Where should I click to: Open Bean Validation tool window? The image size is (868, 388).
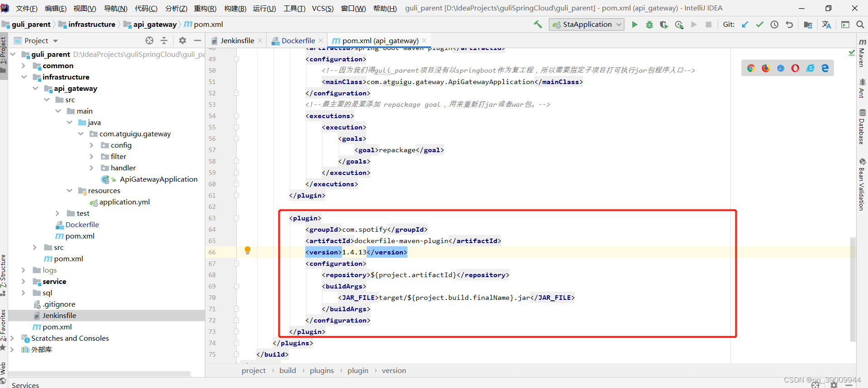click(862, 184)
